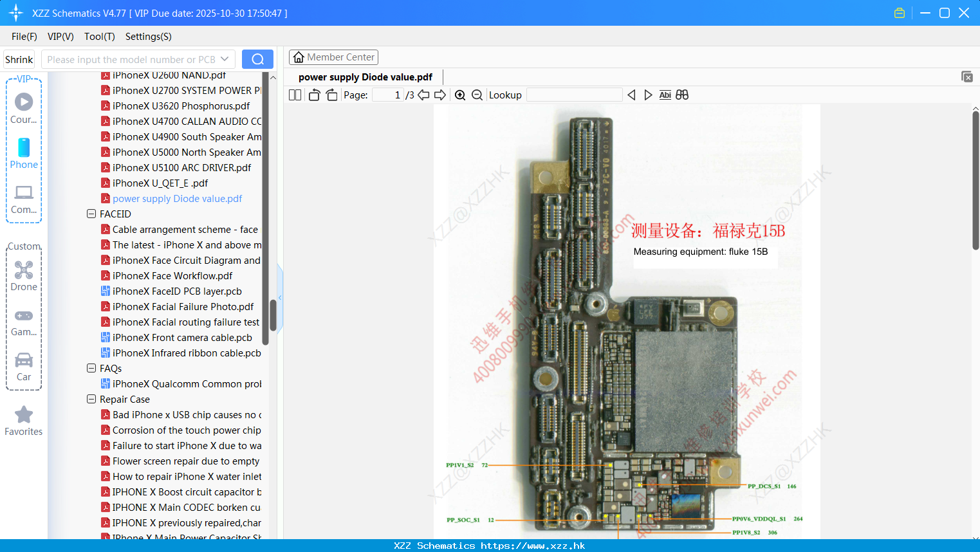Open iPhoneX FaceID PCB layer.pcb
980x552 pixels.
[172, 291]
